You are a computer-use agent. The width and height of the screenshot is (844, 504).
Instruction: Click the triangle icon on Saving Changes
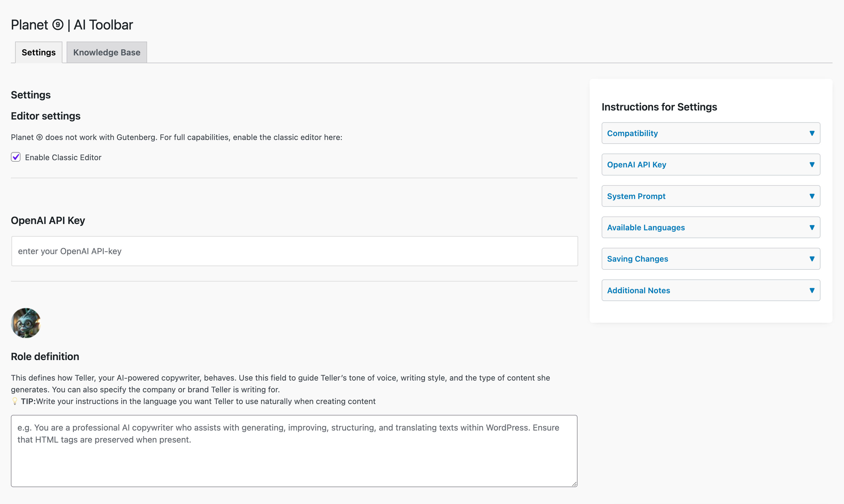(812, 258)
